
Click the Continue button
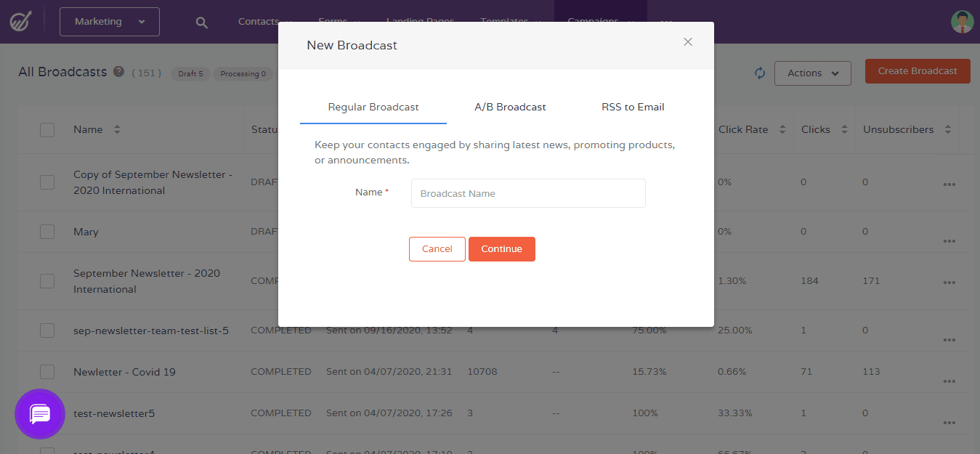(502, 248)
